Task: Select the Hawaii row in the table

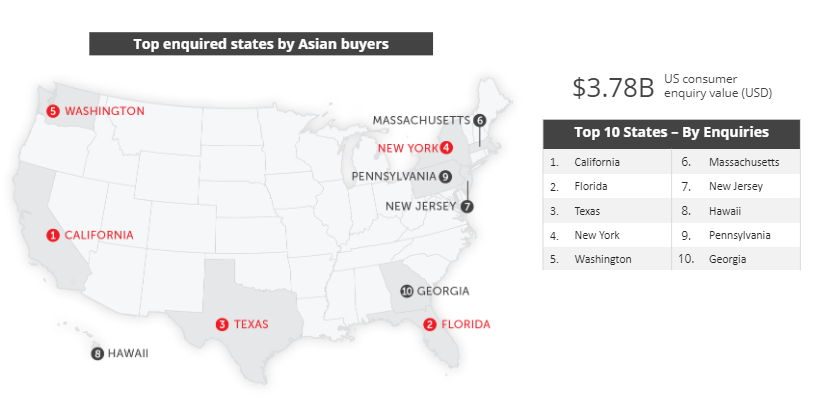Action: point(736,211)
